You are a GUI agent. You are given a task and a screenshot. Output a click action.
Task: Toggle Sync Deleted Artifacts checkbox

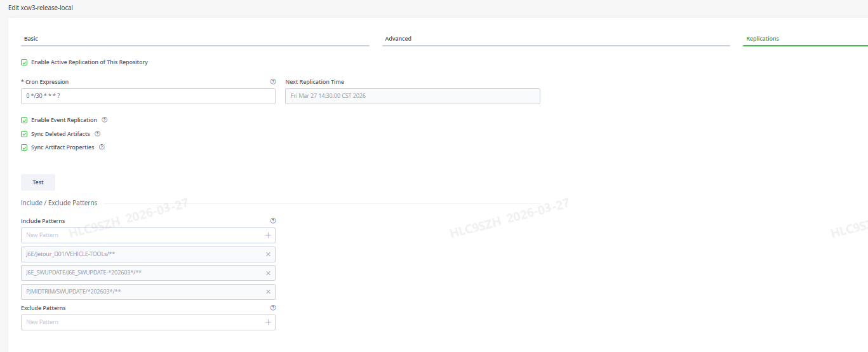click(x=25, y=134)
